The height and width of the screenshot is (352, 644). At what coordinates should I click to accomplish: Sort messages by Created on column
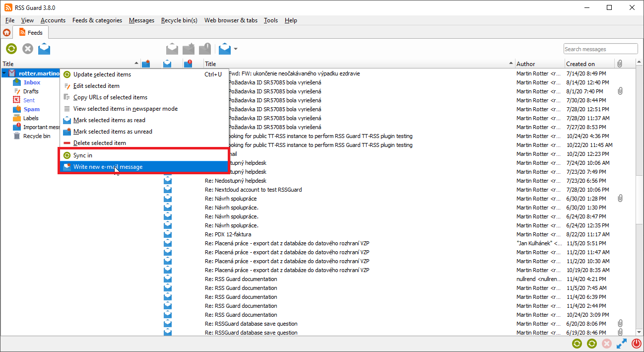click(580, 64)
